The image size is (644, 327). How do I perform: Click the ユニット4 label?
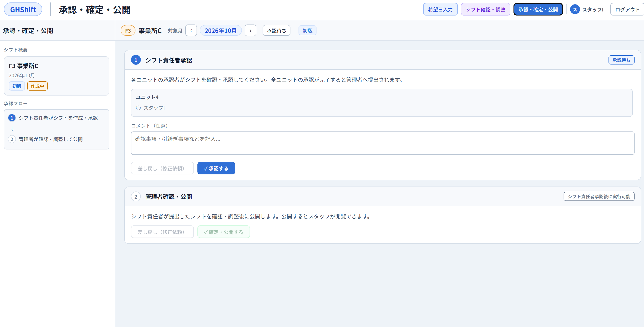pos(147,97)
